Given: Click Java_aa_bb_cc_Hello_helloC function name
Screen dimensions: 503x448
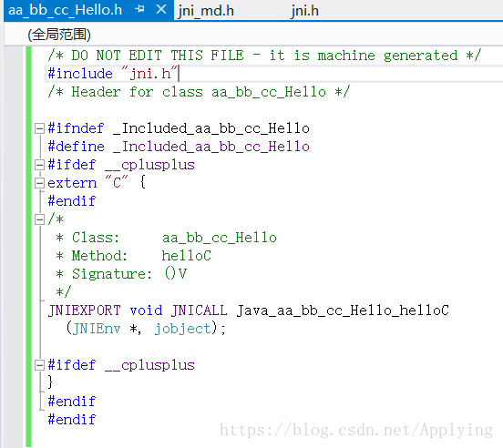Looking at the screenshot, I should (343, 311).
